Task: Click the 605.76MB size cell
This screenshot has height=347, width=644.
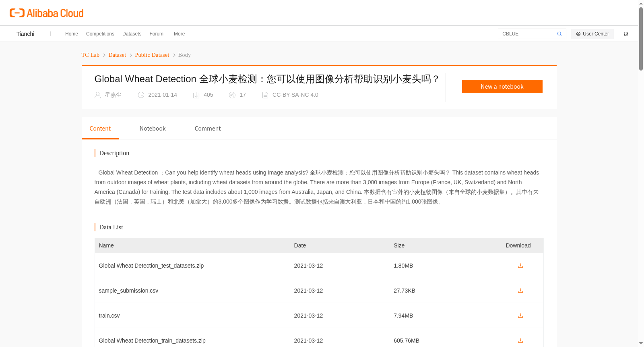Action: coord(407,341)
